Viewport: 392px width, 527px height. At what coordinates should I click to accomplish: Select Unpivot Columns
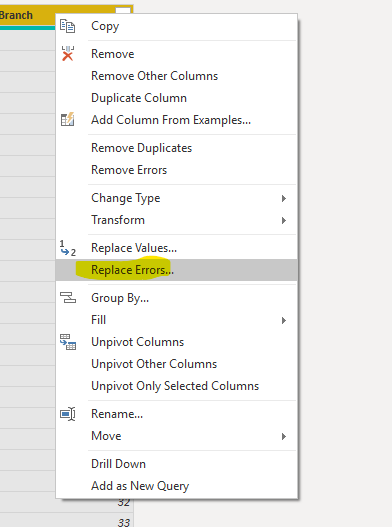[x=177, y=342]
